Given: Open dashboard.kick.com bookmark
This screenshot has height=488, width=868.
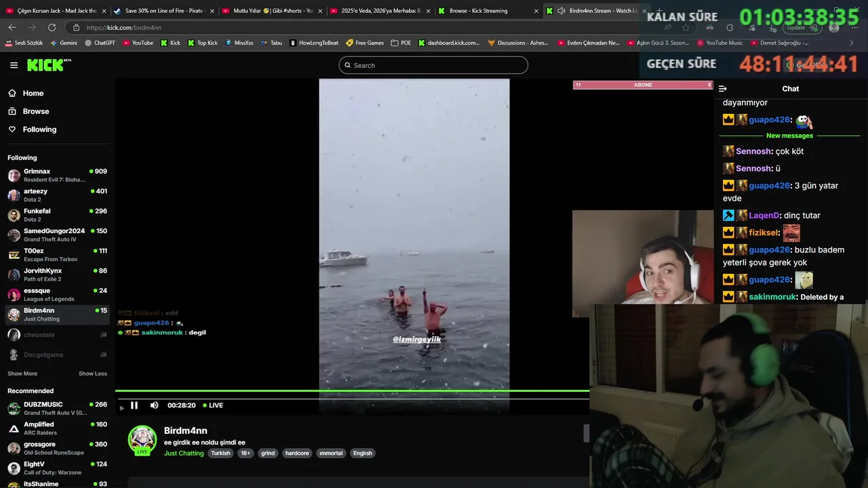Looking at the screenshot, I should point(449,43).
